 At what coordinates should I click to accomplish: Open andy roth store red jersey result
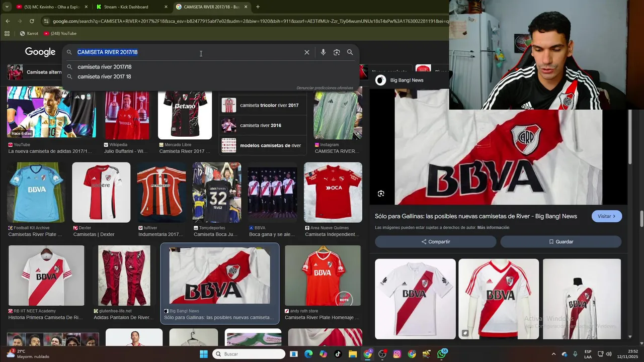[323, 276]
